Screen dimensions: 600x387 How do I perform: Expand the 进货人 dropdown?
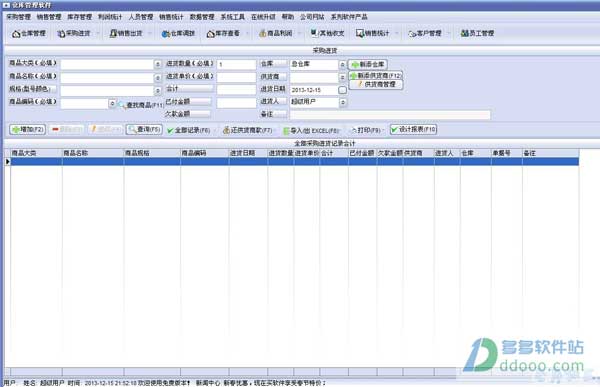pyautogui.click(x=343, y=102)
